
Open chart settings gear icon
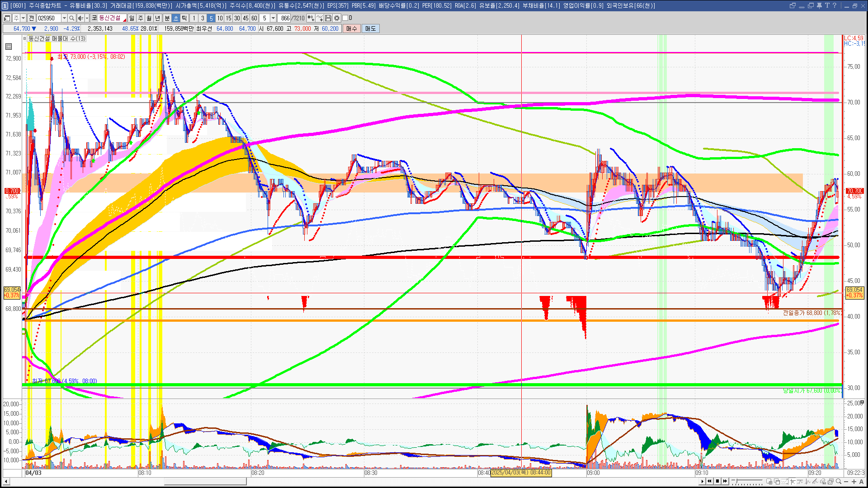click(x=337, y=18)
